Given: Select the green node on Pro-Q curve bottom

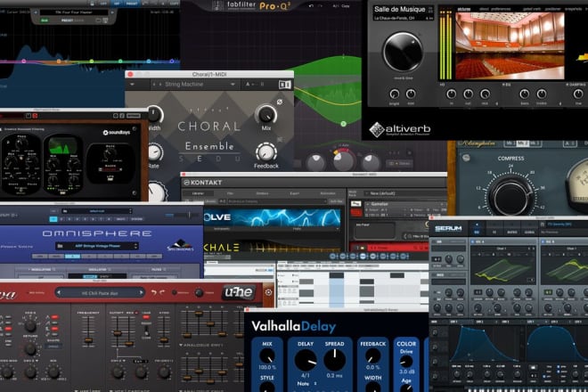Looking at the screenshot, I should (x=343, y=124).
